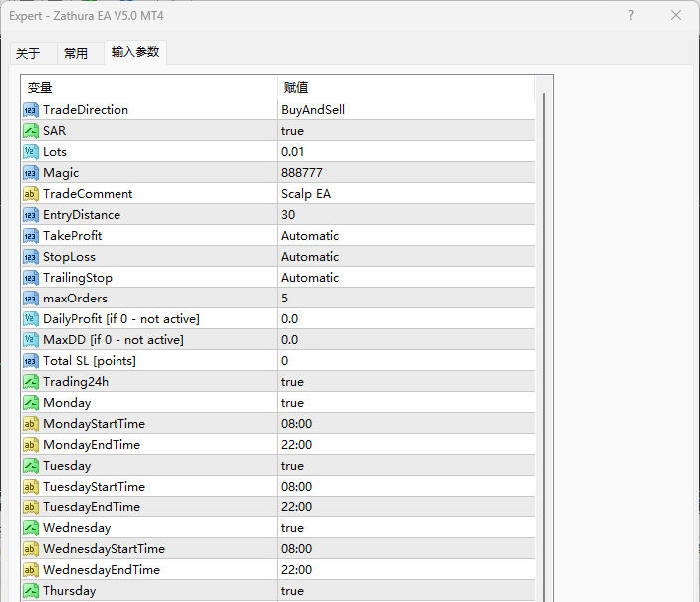Toggle the Wednesday true value
The width and height of the screenshot is (700, 602).
[x=292, y=528]
